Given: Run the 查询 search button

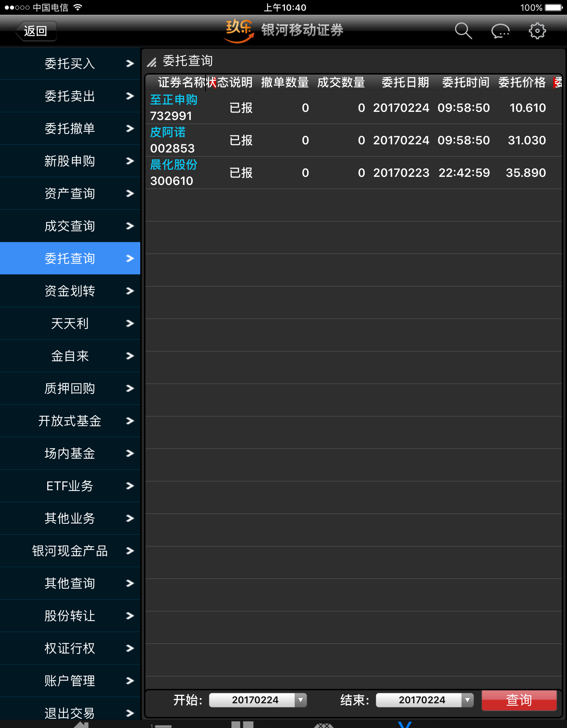Looking at the screenshot, I should [x=519, y=700].
